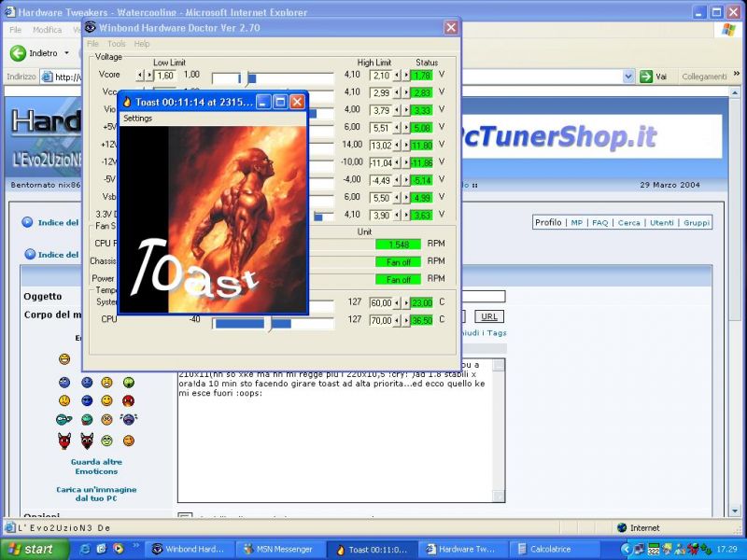Insert the blue sad-face emoticon
747x560 pixels.
(87, 382)
